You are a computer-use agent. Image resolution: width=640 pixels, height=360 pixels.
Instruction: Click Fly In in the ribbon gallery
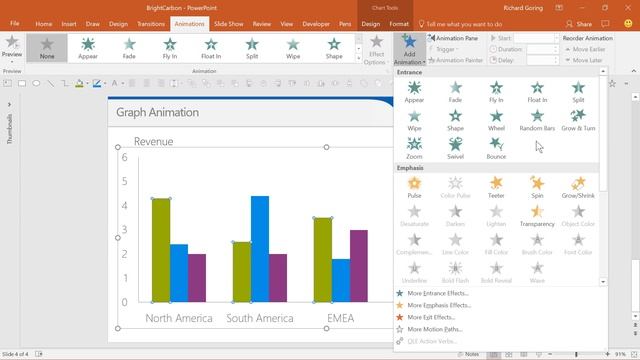170,48
